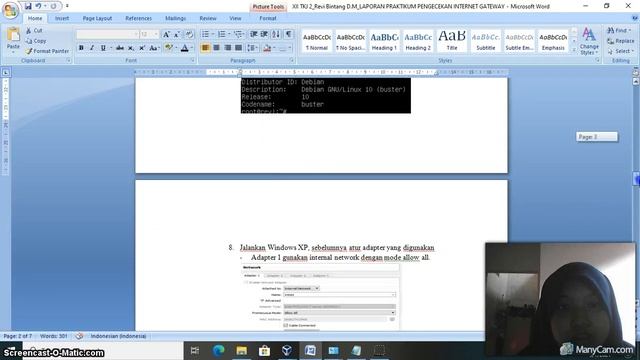Click the Find binoculars button
Viewport: 640px width, 360px height.
(x=618, y=31)
